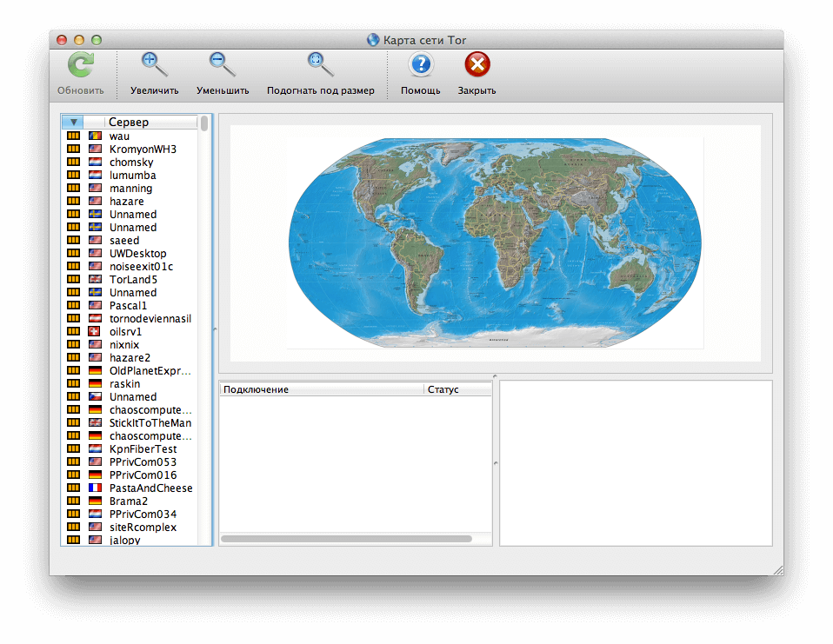Click the status bars icon beside Brama2

(73, 501)
